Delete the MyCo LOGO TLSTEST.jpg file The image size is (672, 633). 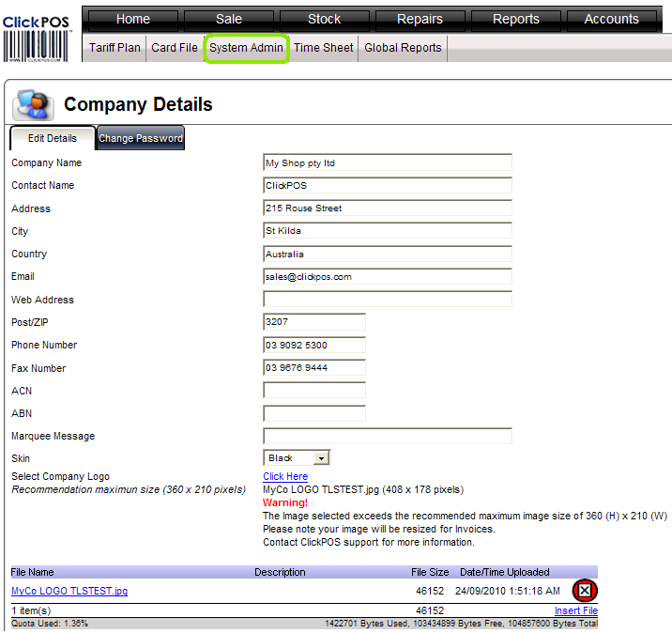point(585,591)
